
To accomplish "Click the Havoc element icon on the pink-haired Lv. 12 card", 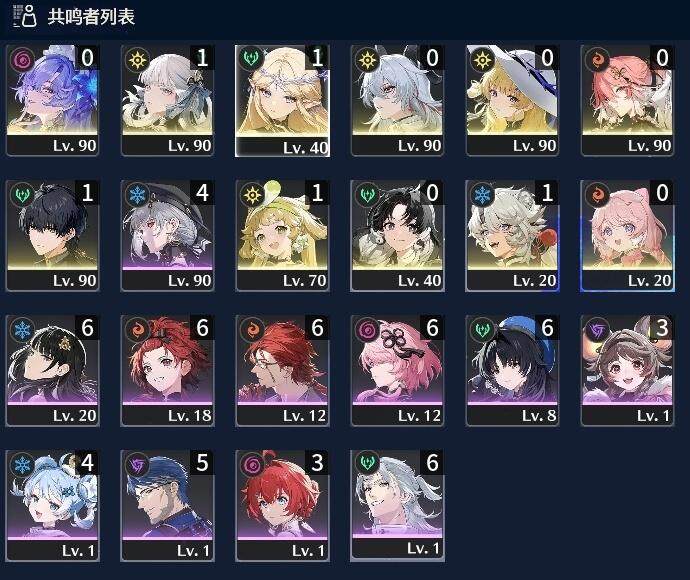I will tap(367, 330).
